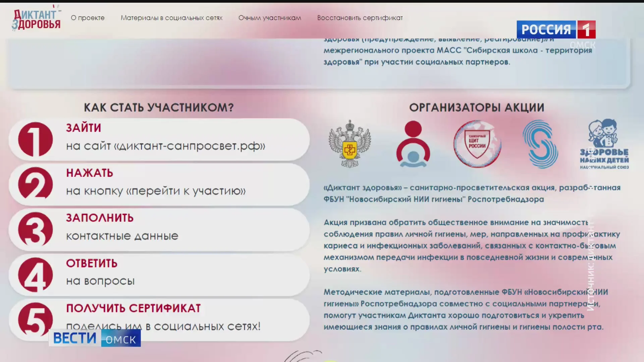Click the «диктант-санпросвет.рф» site text
Viewport: 644px width, 362px height.
[x=190, y=146]
